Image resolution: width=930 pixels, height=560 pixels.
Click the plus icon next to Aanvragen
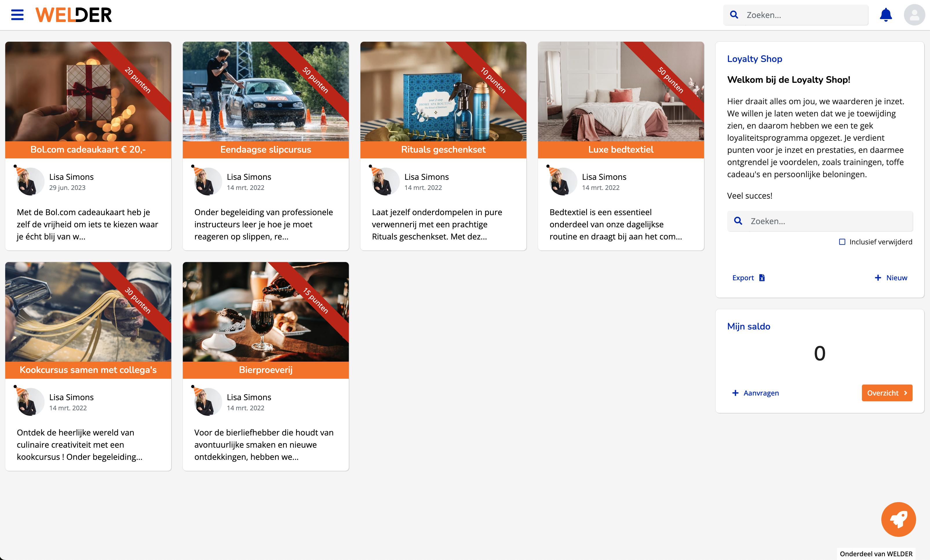click(735, 393)
